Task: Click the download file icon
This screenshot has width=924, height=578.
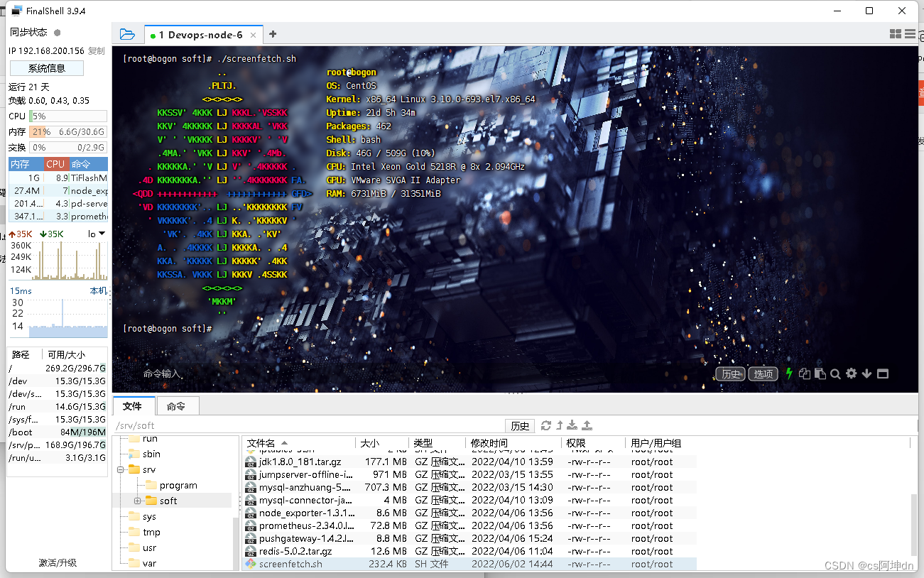Action: pyautogui.click(x=572, y=425)
